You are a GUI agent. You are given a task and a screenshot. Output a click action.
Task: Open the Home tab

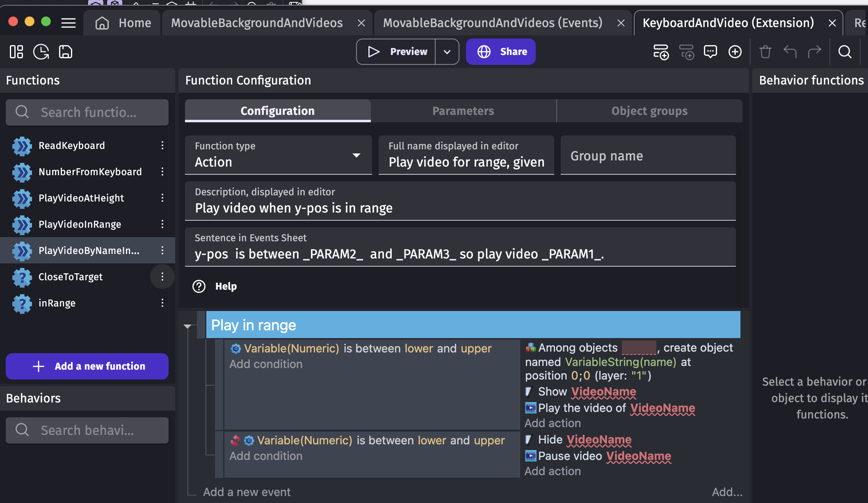(x=123, y=23)
